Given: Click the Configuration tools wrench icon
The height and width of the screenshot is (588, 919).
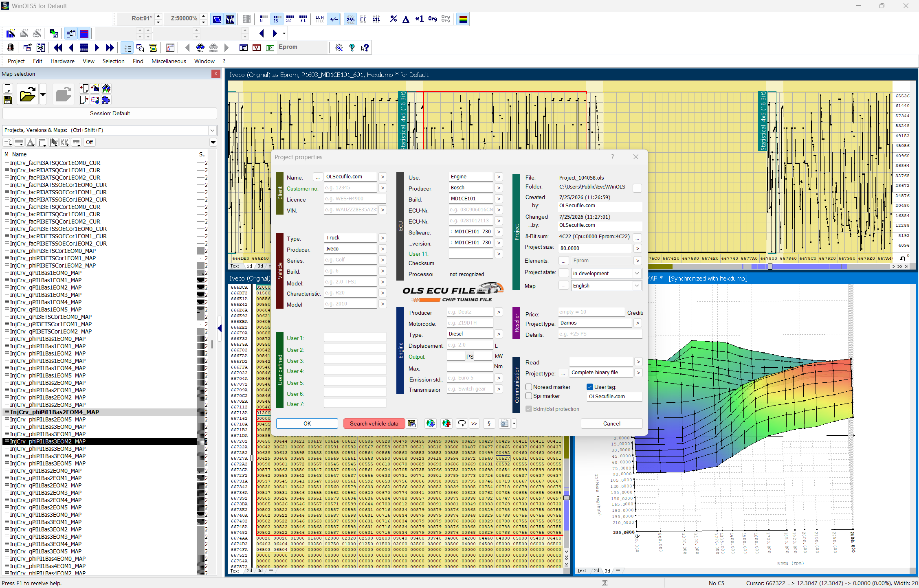Looking at the screenshot, I should coord(339,48).
